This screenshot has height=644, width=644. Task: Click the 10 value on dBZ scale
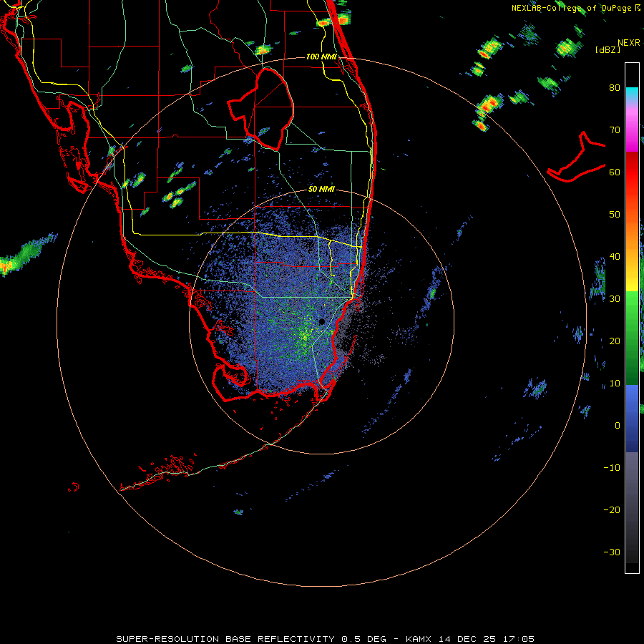point(615,384)
